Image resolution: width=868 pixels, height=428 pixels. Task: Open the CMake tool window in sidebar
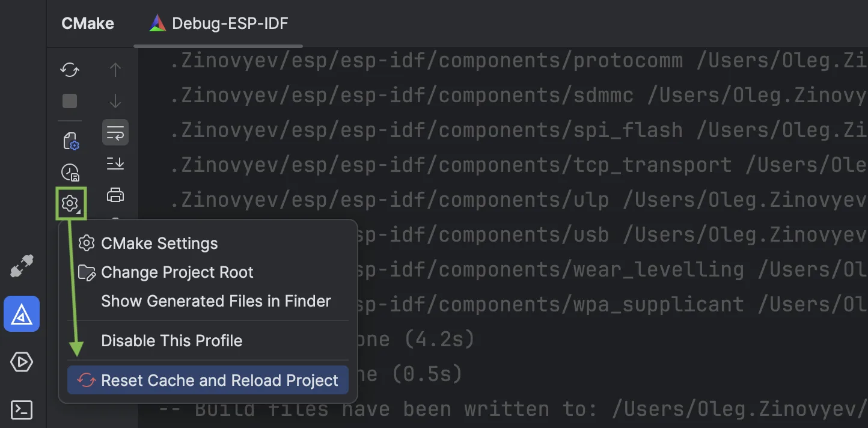click(x=22, y=314)
